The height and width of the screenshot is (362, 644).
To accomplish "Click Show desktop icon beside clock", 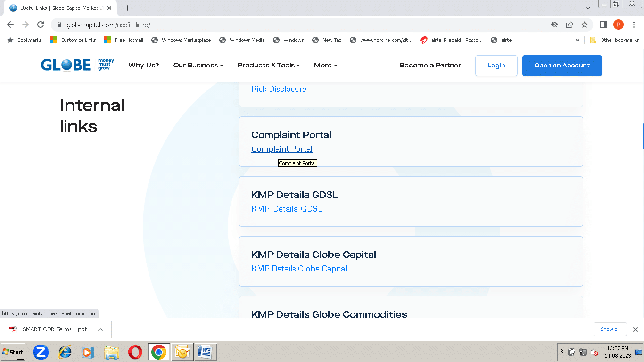I will coord(639,352).
